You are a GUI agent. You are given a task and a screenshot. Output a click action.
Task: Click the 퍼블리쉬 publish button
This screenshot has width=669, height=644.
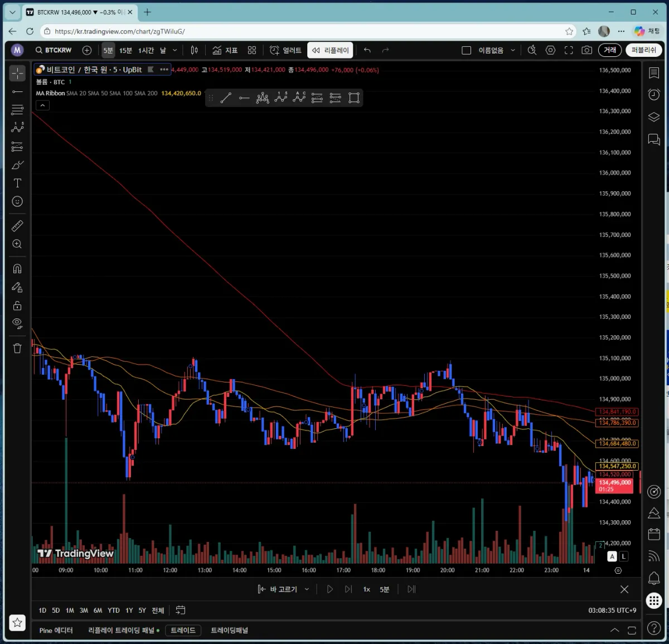(643, 50)
